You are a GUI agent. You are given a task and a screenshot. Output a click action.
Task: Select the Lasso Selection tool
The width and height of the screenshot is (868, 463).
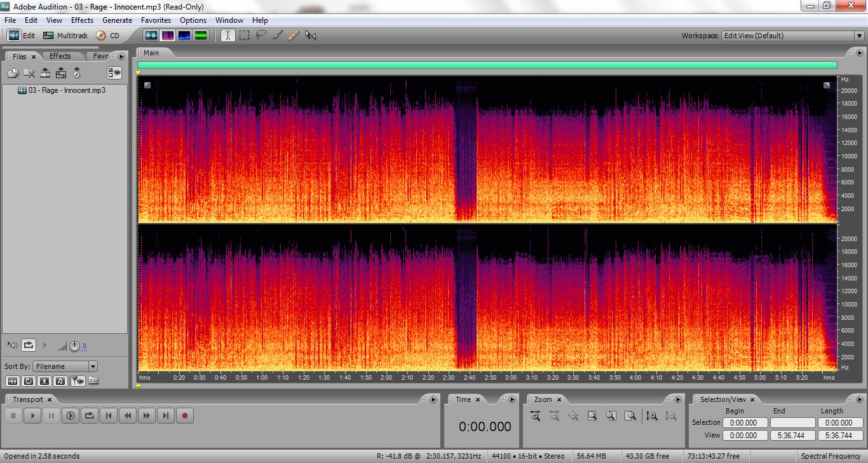(x=261, y=36)
